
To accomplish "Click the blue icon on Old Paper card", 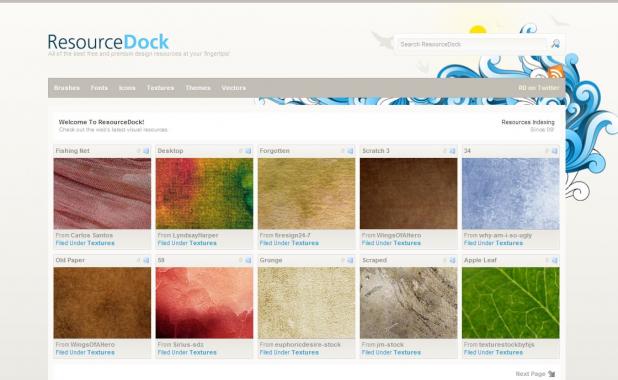I will click(x=146, y=260).
